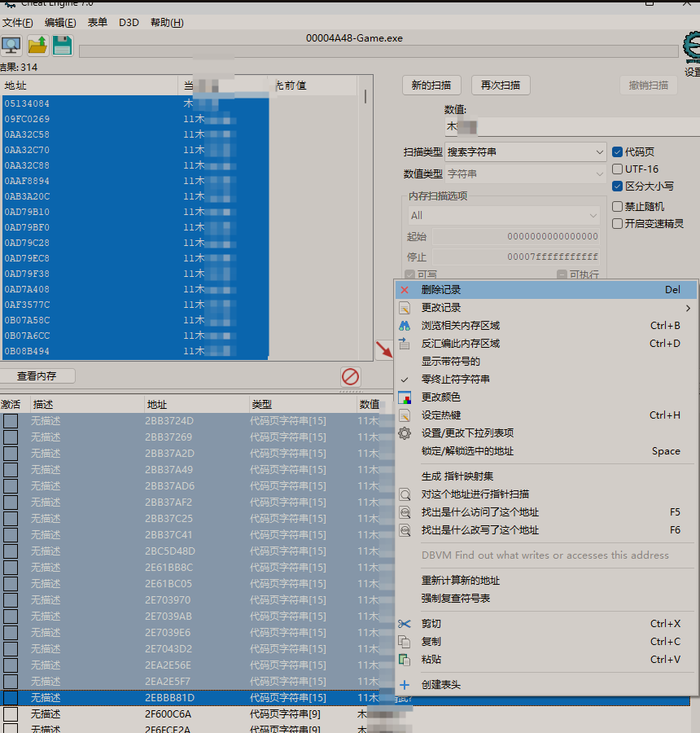Click the 查看内存 button
The width and height of the screenshot is (700, 733).
click(37, 375)
